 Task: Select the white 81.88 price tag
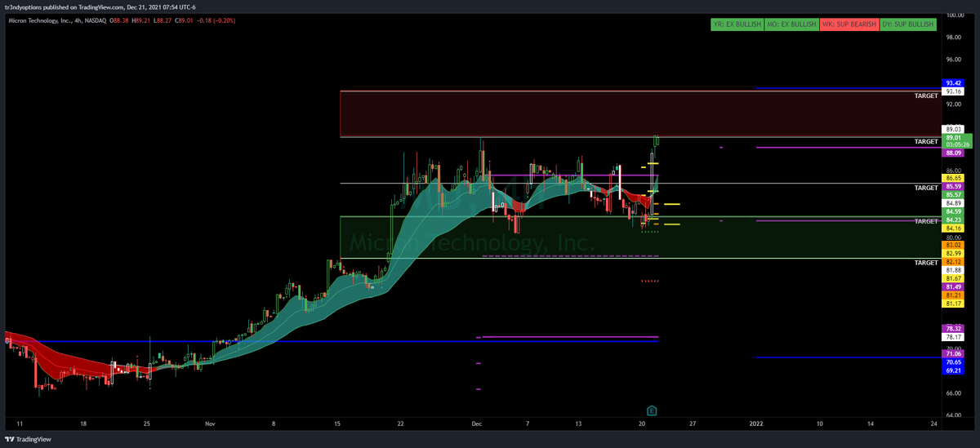coord(954,270)
